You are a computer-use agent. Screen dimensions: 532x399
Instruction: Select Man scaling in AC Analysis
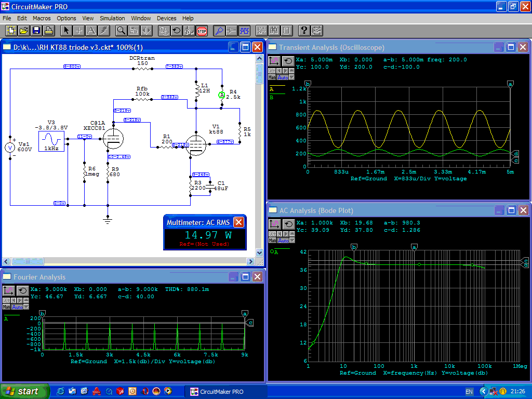(272, 241)
